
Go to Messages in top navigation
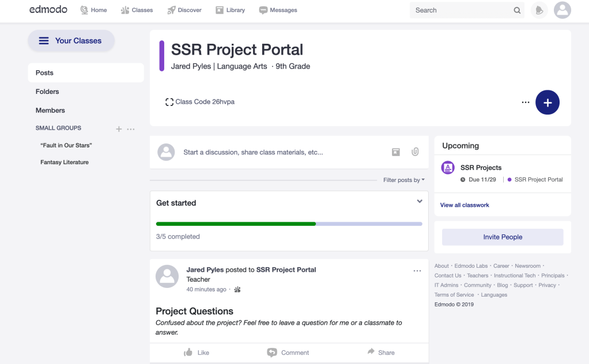click(278, 10)
